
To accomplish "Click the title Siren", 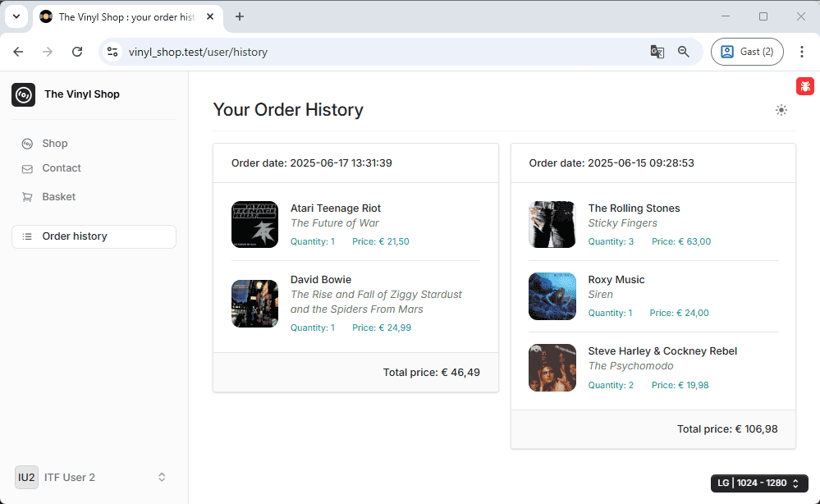I will point(600,295).
